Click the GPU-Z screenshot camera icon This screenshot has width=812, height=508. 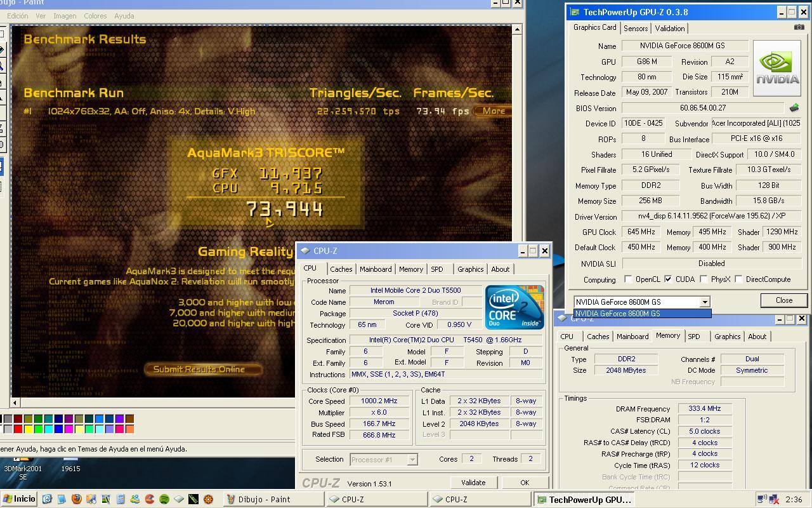(799, 27)
